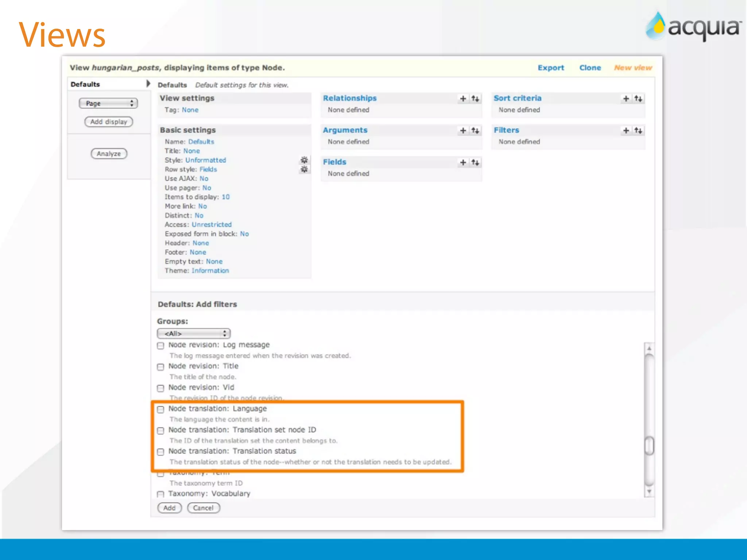Click the add icon for Filters
The image size is (747, 560).
coord(626,131)
